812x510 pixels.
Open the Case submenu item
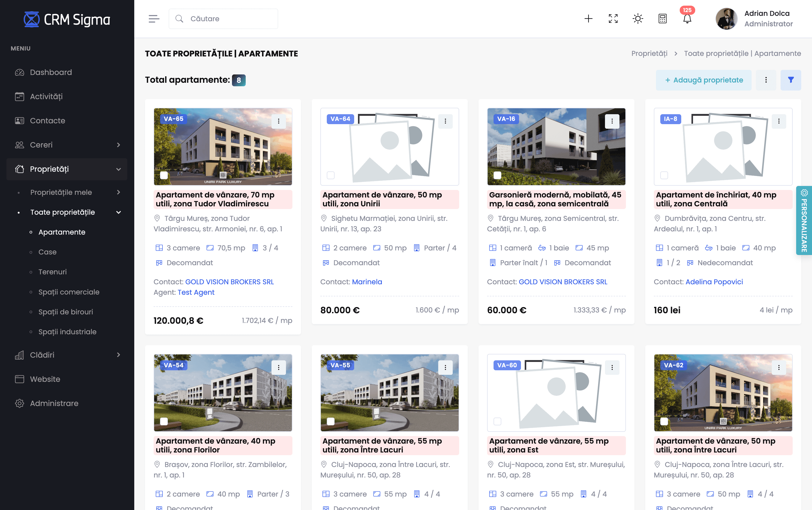click(48, 252)
